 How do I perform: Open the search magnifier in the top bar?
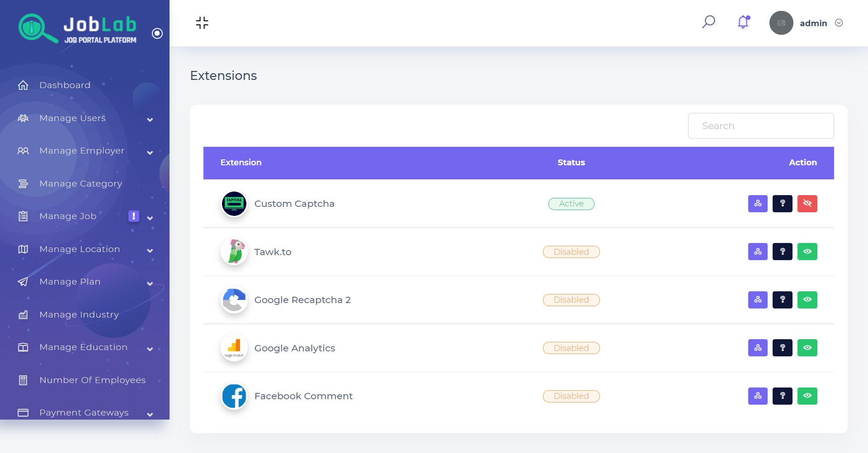(708, 22)
